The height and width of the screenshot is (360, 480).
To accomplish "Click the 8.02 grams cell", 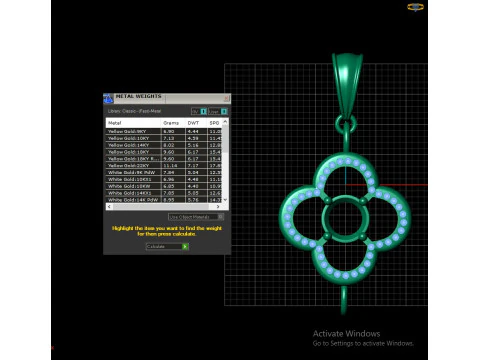I will [x=173, y=145].
